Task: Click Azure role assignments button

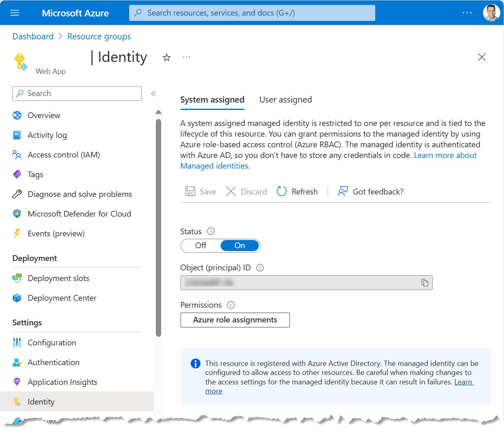Action: (235, 320)
